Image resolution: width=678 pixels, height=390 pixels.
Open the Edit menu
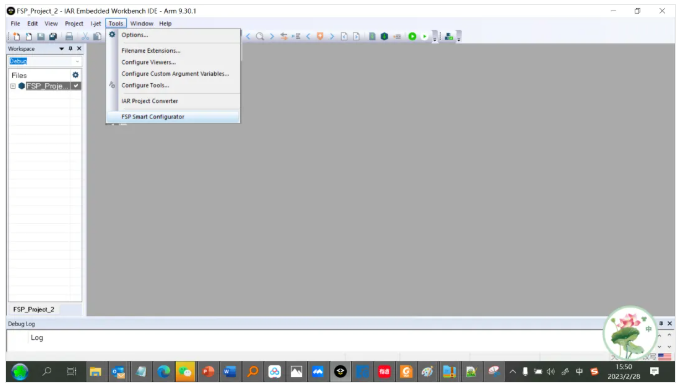[32, 23]
